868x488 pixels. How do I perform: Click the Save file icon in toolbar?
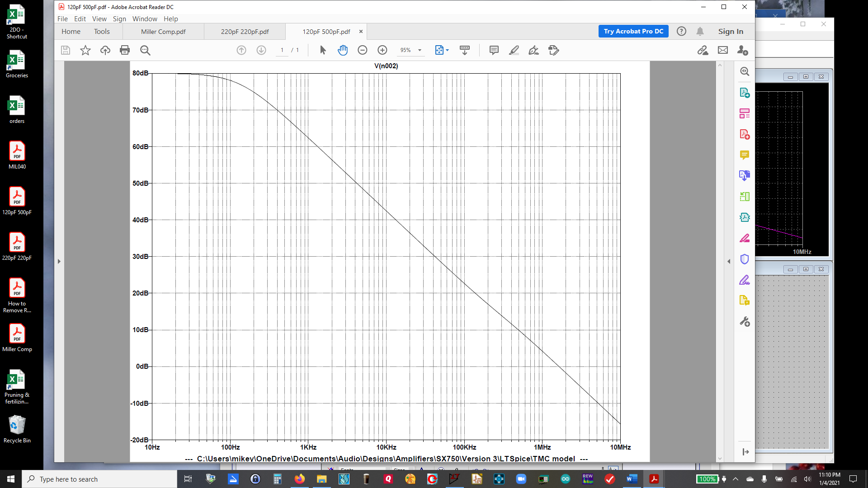(x=66, y=50)
